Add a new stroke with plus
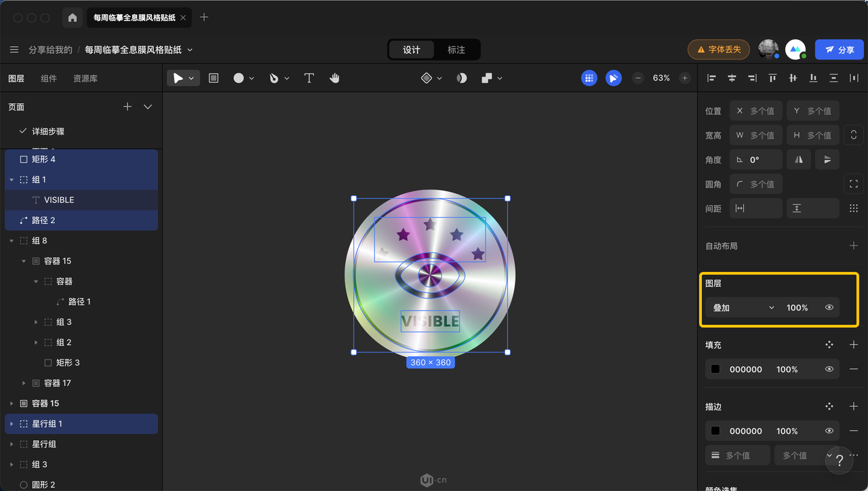Image resolution: width=868 pixels, height=491 pixels. 854,406
